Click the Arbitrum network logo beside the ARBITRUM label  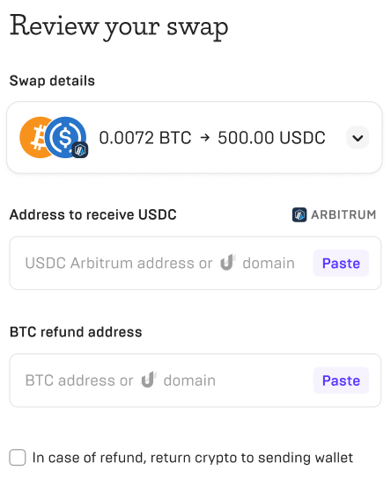tap(299, 215)
